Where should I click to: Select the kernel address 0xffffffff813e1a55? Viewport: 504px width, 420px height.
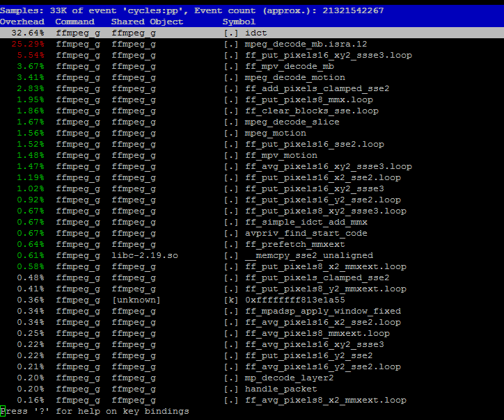click(294, 300)
